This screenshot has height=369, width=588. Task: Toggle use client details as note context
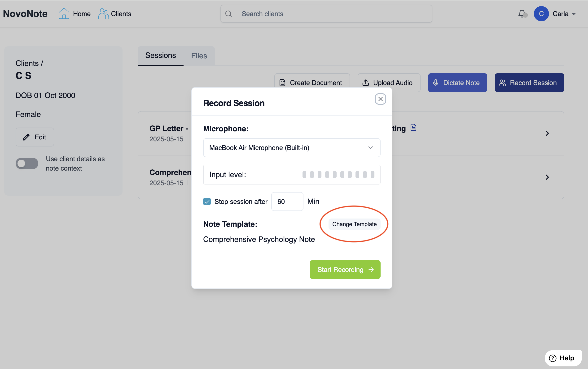click(27, 163)
